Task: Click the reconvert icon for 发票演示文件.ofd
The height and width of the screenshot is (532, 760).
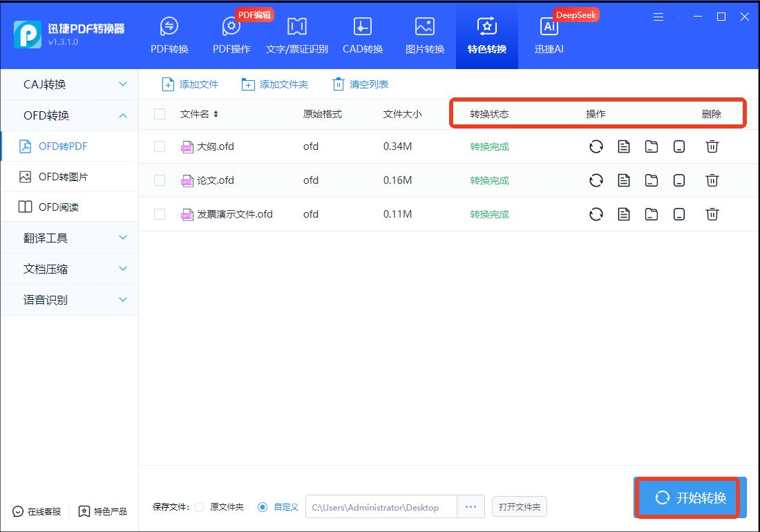Action: (596, 214)
